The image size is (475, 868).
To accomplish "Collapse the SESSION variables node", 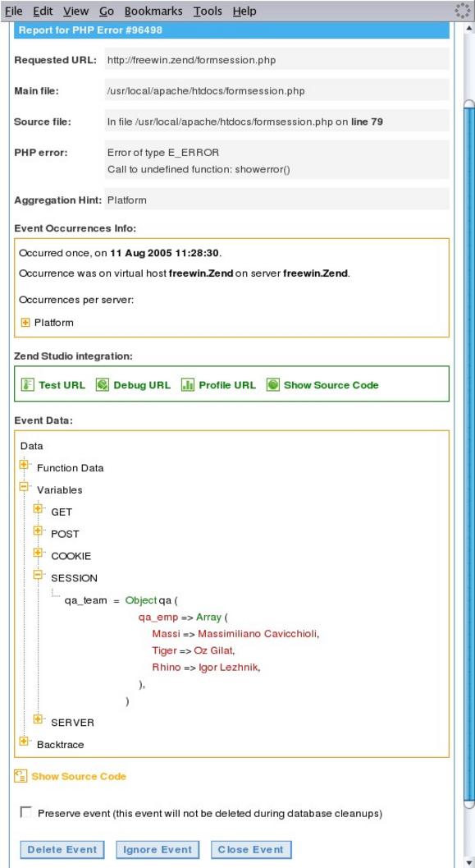I will click(38, 575).
